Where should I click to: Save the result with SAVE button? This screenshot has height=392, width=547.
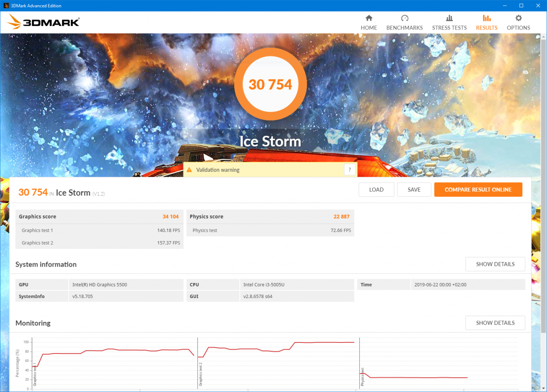coord(414,190)
